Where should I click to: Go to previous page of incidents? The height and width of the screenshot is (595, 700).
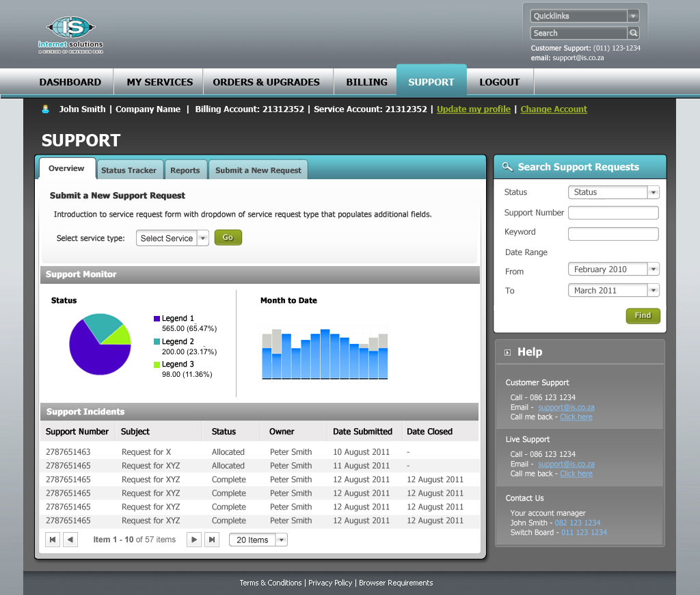70,540
